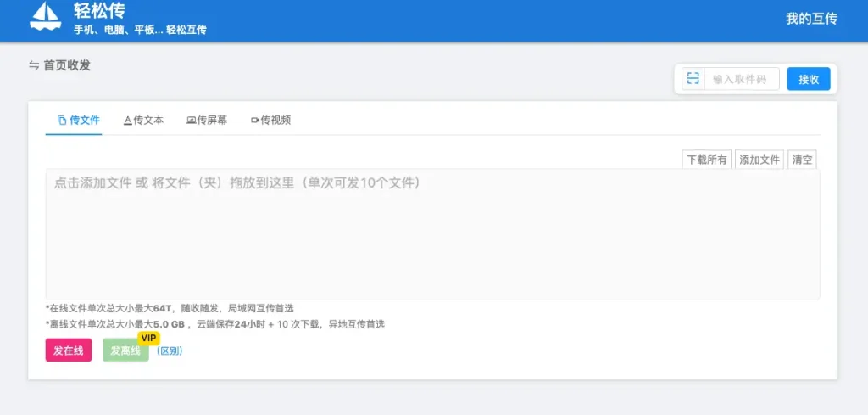
Task: Click the 轻松传 site title
Action: point(100,10)
